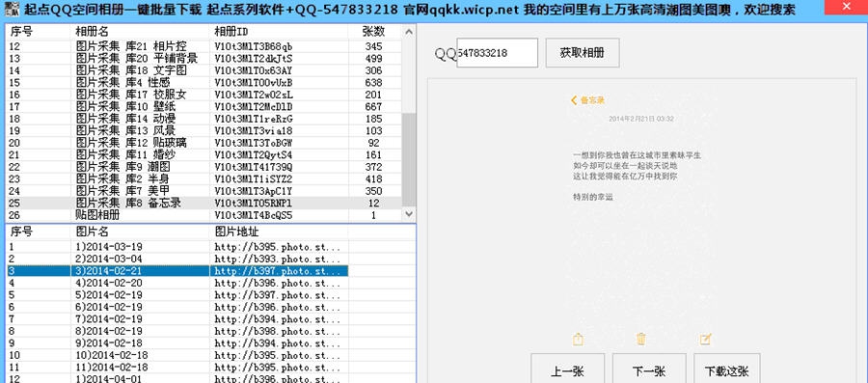This screenshot has width=868, height=383.
Task: Select album 图片采集 库9 潮图
Action: (122, 167)
